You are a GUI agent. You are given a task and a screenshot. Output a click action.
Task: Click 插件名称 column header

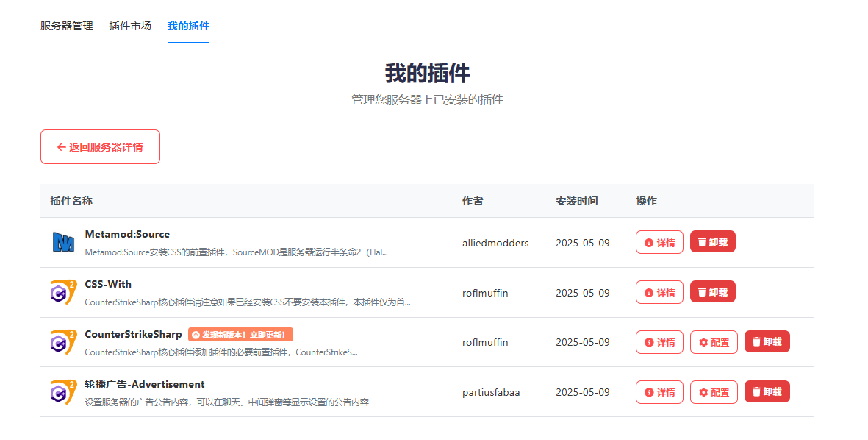[71, 201]
